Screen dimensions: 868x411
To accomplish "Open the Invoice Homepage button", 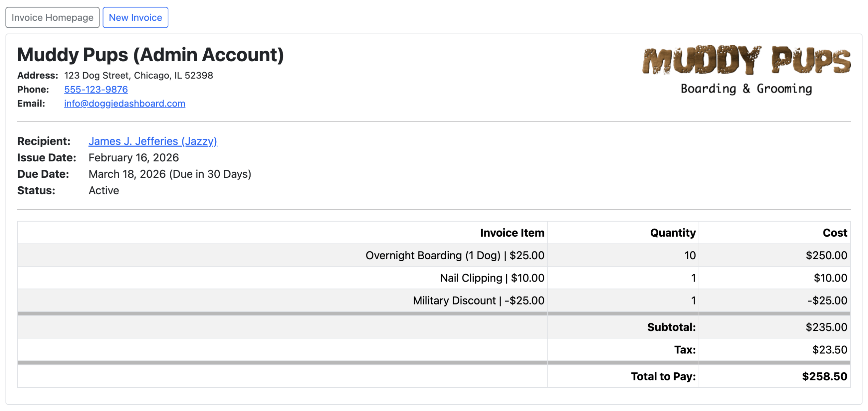I will click(x=52, y=17).
